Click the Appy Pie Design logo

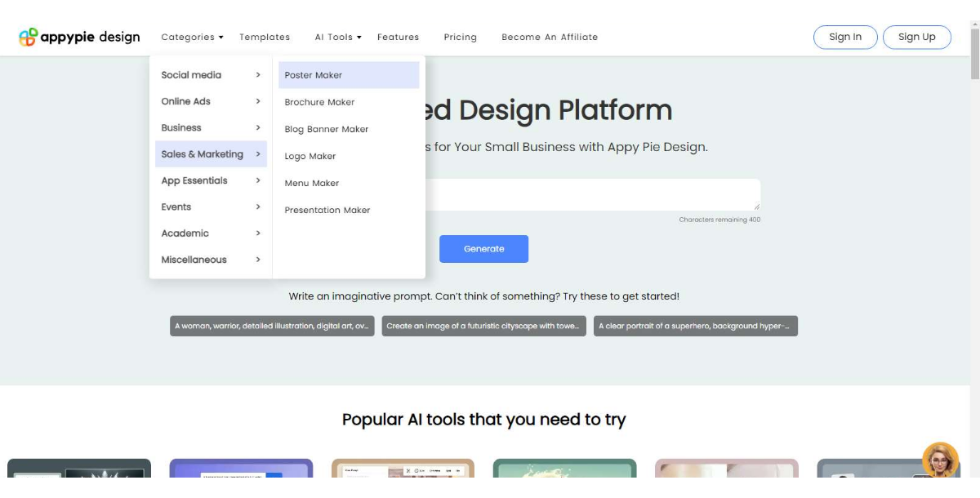(x=79, y=37)
